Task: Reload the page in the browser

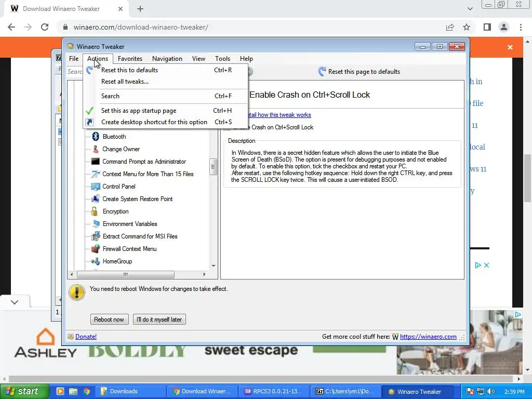Action: click(x=45, y=27)
